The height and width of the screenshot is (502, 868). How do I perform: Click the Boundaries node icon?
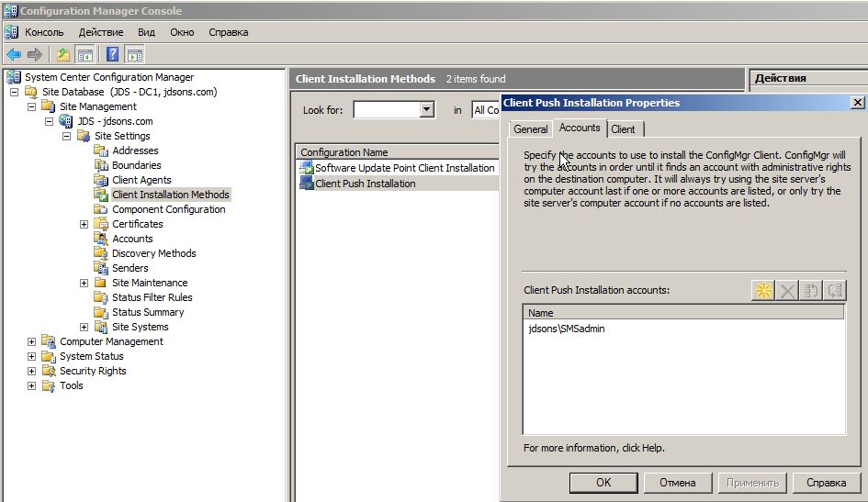(x=101, y=165)
